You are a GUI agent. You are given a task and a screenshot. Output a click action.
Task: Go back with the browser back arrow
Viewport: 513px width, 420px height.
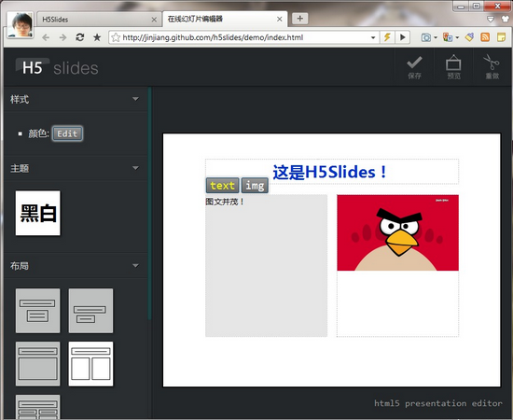point(46,37)
